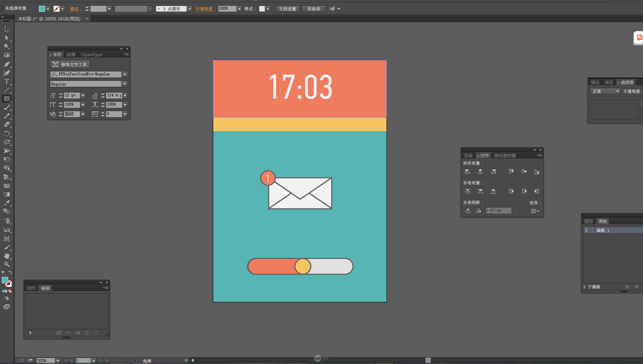This screenshot has width=643, height=364.
Task: Swap fill and stroke colors in the toolbar
Action: pos(10,272)
